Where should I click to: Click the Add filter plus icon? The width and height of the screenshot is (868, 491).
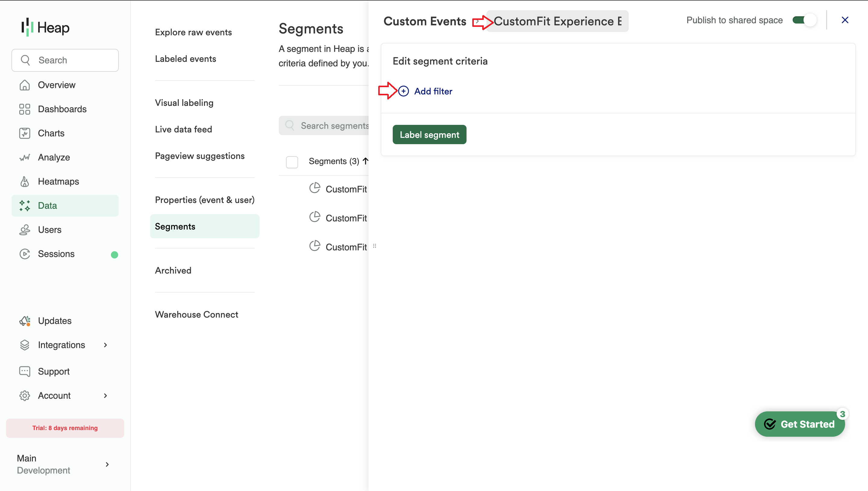[x=403, y=91]
